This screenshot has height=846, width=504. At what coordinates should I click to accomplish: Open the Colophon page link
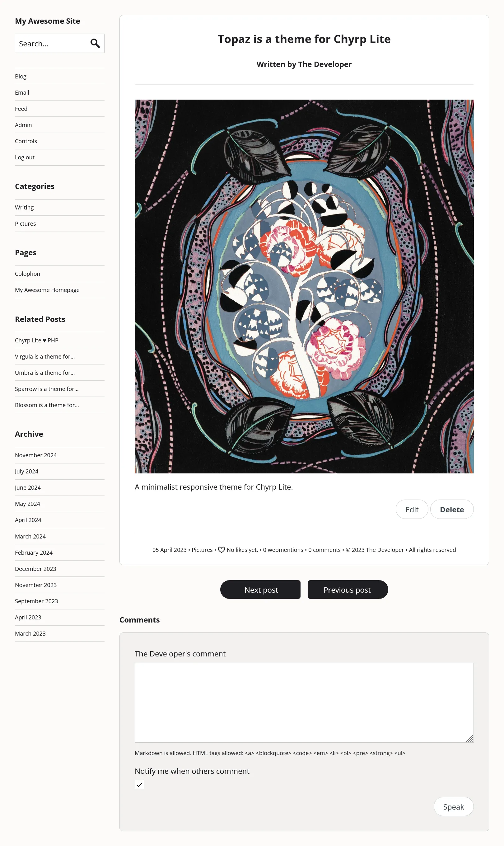(27, 274)
